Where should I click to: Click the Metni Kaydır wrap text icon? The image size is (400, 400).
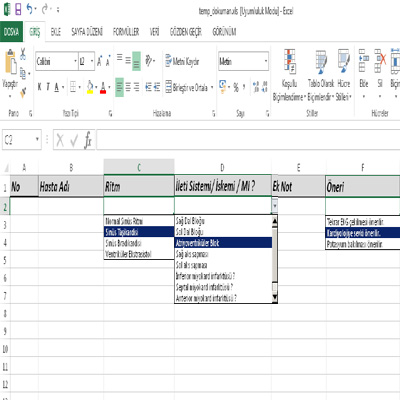click(169, 61)
